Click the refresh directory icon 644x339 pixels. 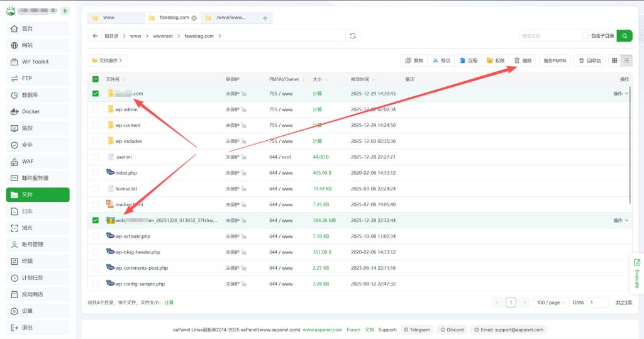[x=353, y=36]
